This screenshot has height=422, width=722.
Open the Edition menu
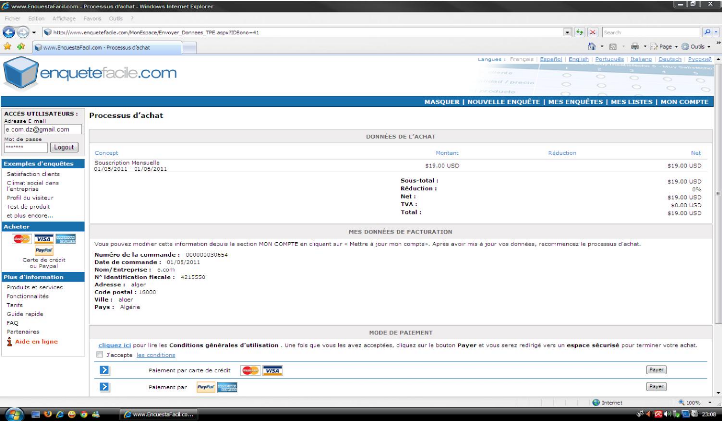(36, 18)
